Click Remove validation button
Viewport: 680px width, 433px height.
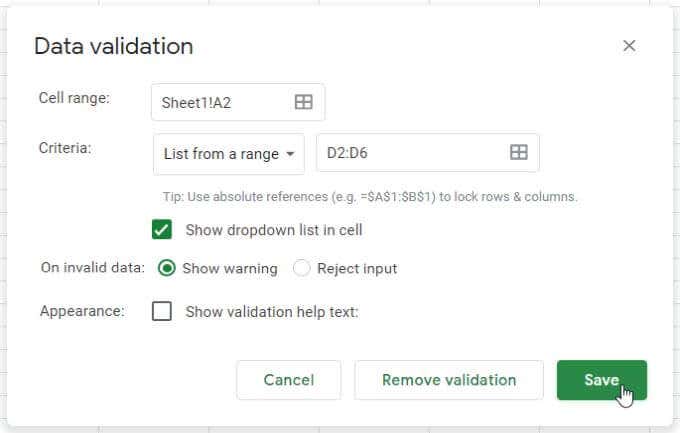[x=449, y=380]
